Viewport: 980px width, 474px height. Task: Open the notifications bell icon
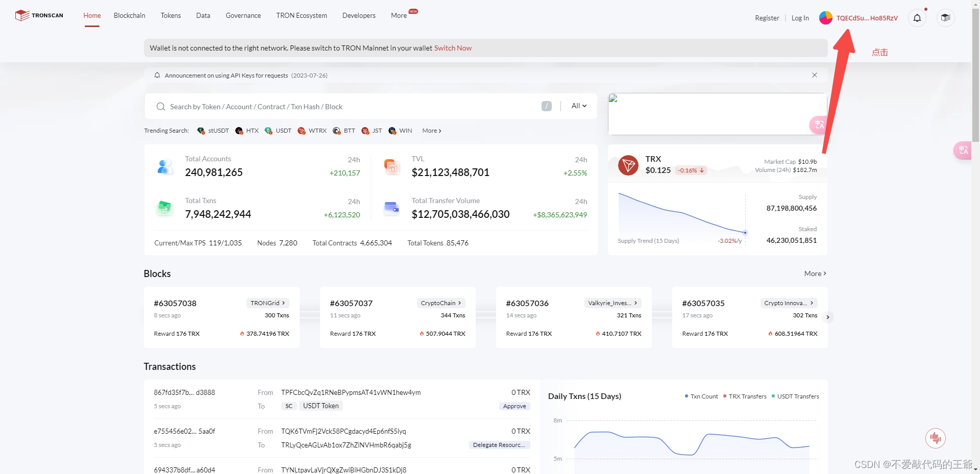pos(917,18)
